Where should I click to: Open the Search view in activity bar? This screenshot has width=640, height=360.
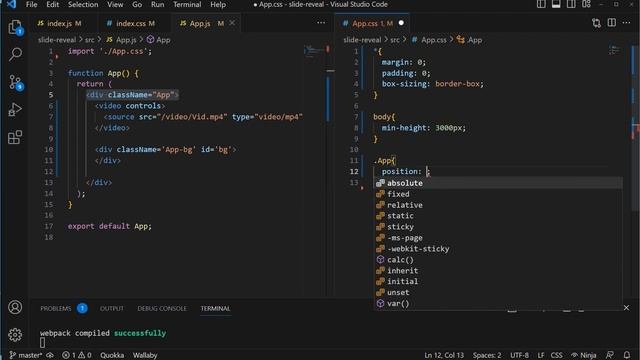pyautogui.click(x=15, y=54)
